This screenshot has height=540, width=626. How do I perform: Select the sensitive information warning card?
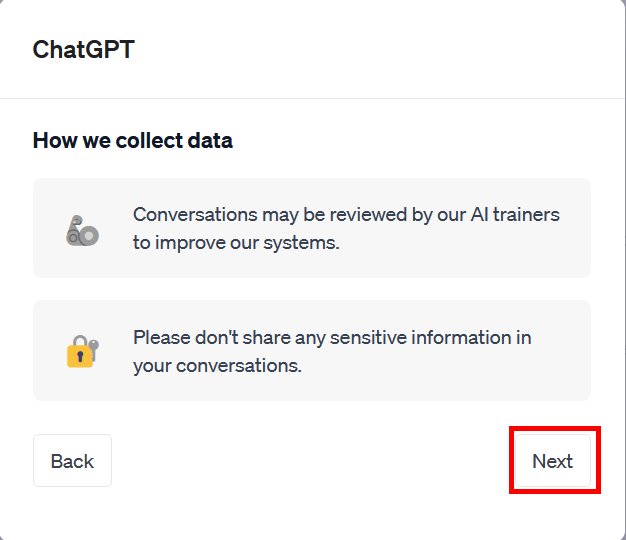click(312, 351)
